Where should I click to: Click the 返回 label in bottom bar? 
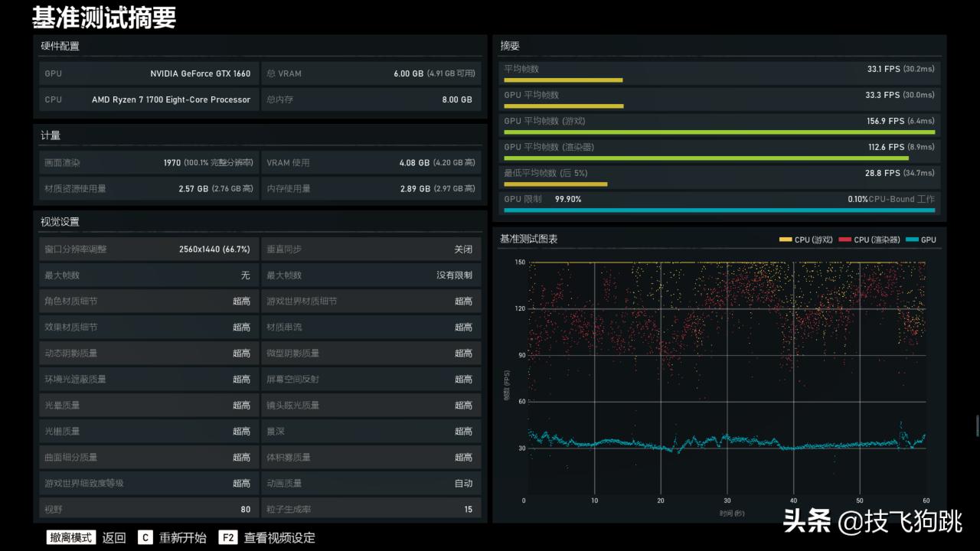[114, 537]
